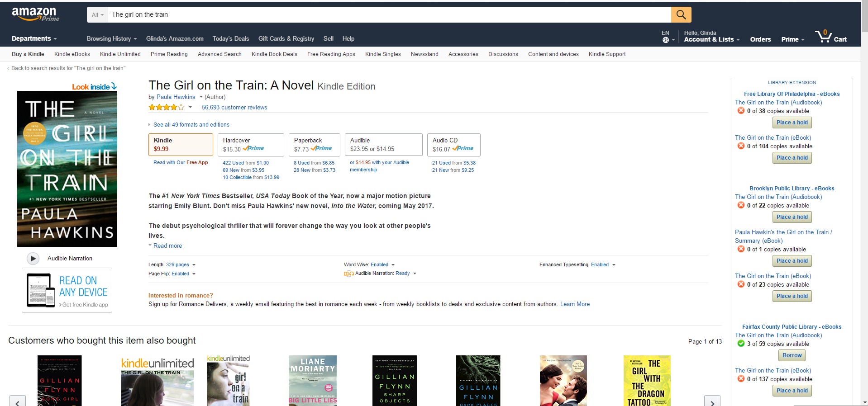This screenshot has height=406, width=868.
Task: Open Kindle Unlimited in sub-navigation
Action: point(120,54)
